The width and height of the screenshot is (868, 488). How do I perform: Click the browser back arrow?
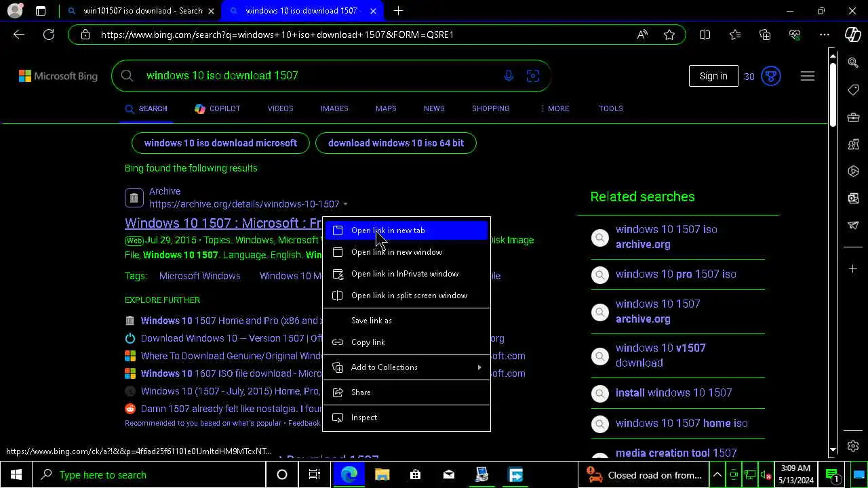[x=19, y=35]
